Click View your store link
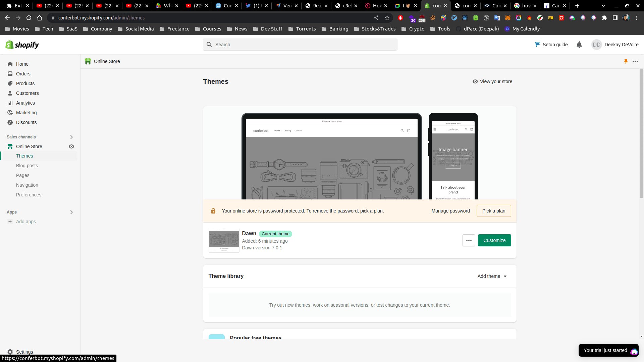 (x=492, y=81)
